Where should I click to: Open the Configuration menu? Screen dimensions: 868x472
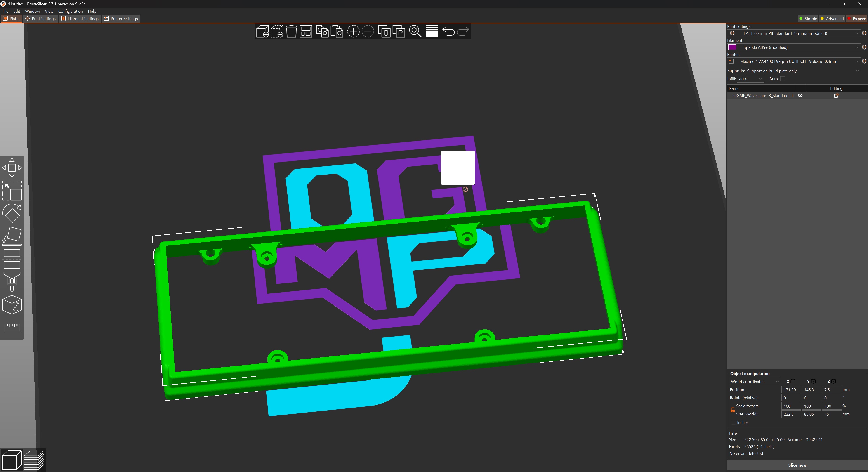pyautogui.click(x=71, y=11)
